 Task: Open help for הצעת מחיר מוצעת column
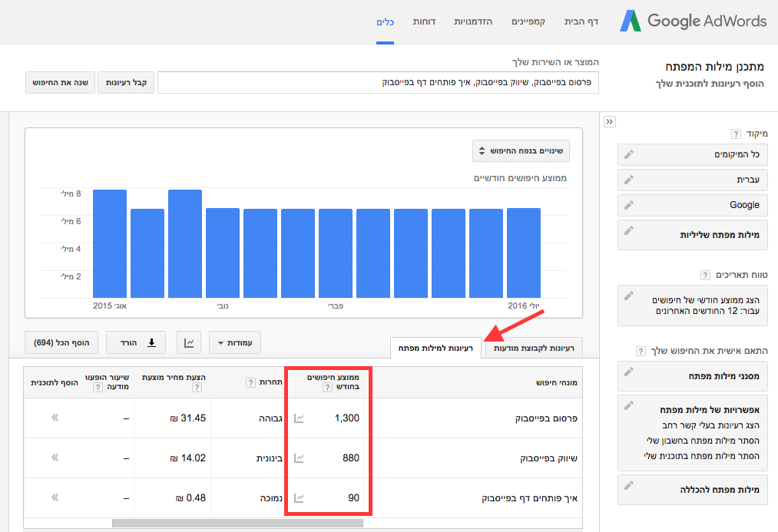click(x=197, y=387)
